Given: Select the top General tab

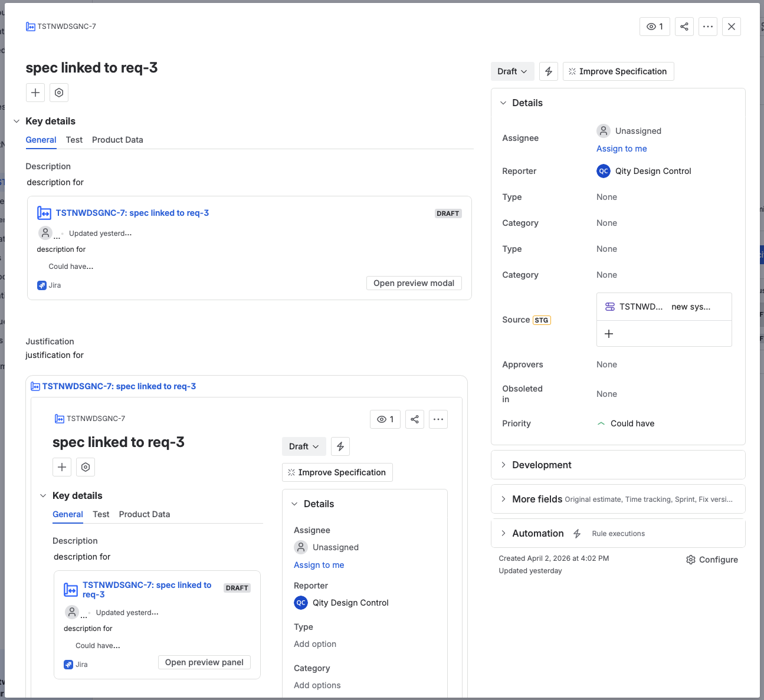Looking at the screenshot, I should 41,140.
